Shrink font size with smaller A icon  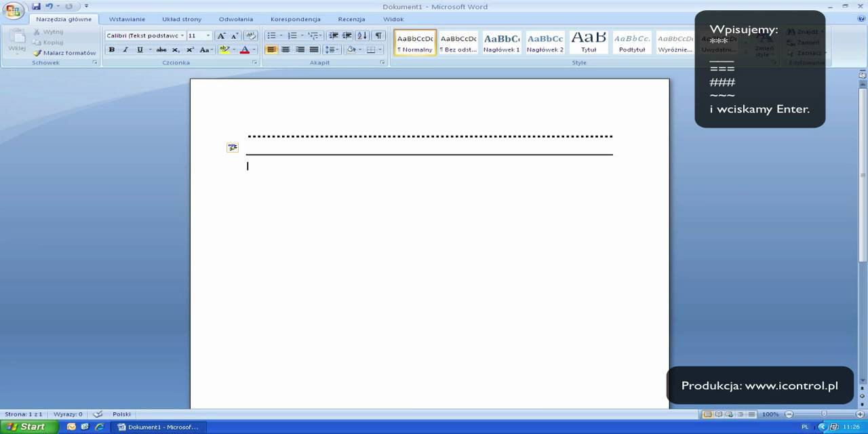tap(235, 36)
